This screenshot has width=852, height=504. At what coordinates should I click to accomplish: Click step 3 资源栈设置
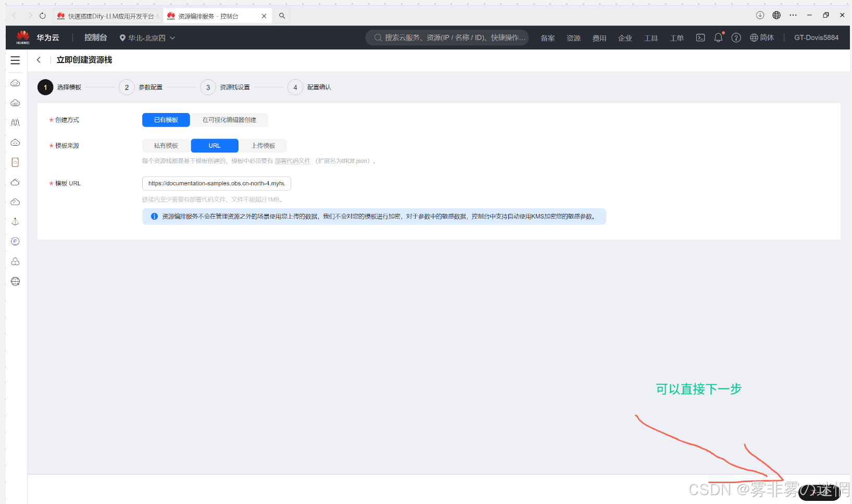click(x=225, y=87)
